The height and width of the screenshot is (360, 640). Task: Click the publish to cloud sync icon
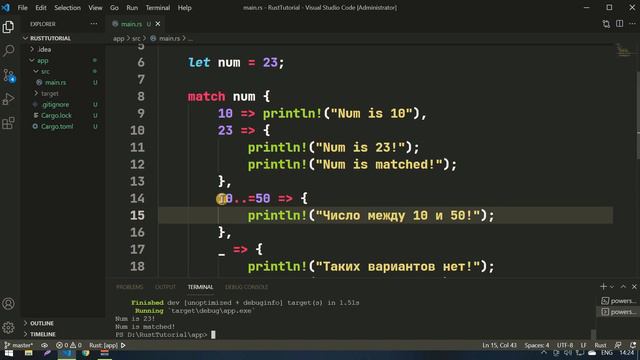pyautogui.click(x=44, y=345)
